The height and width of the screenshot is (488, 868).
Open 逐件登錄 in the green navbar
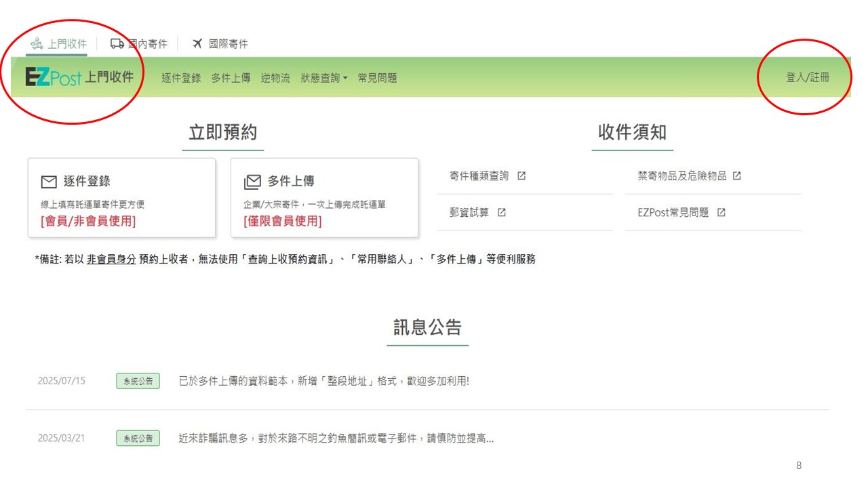tap(181, 78)
